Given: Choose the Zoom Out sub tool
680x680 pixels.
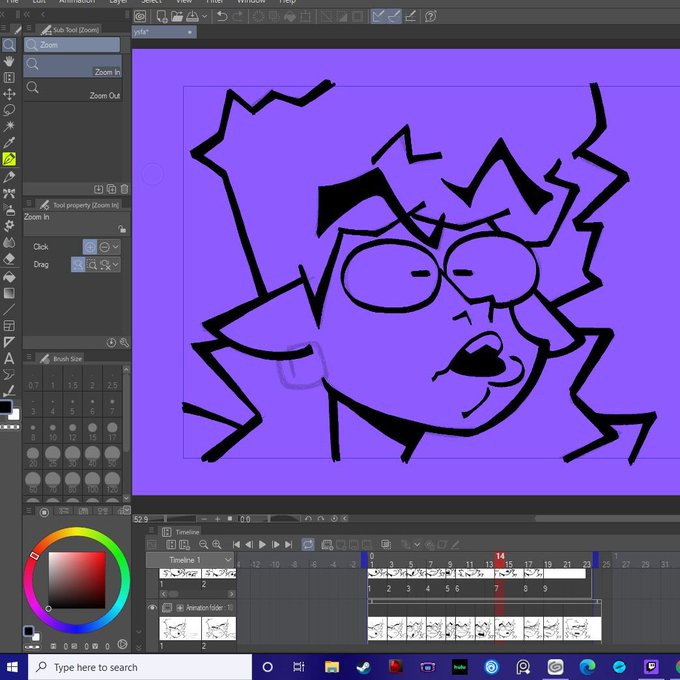Looking at the screenshot, I should 72,90.
